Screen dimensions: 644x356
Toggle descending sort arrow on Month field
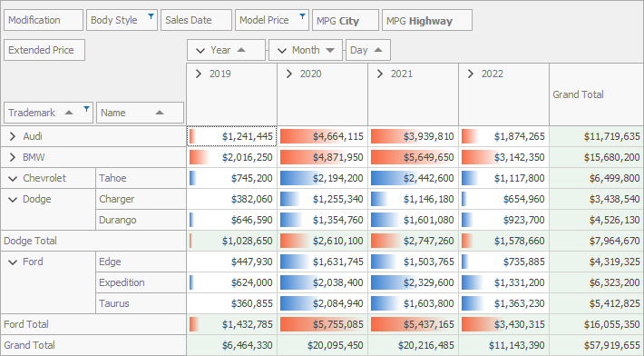tap(330, 50)
